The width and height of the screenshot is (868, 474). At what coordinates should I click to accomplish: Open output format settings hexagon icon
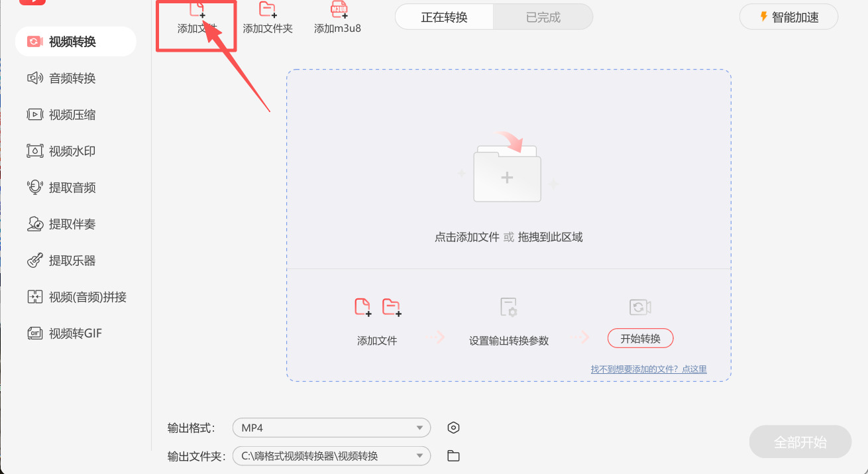click(453, 428)
